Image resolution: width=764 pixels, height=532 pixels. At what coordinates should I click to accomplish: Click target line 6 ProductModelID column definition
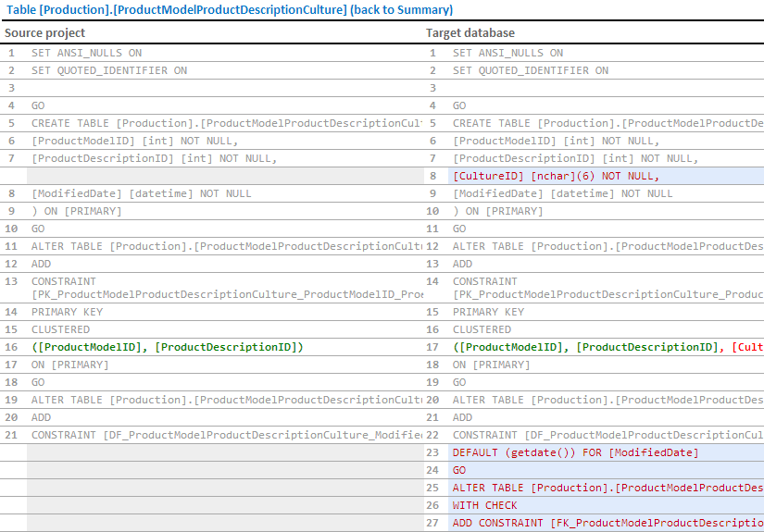click(556, 141)
